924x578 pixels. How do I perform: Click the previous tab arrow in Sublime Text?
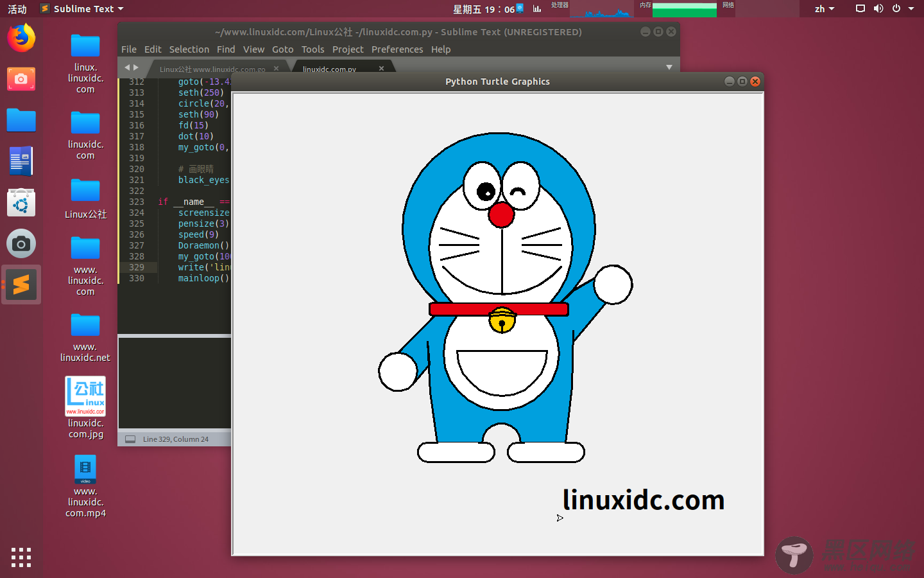coord(127,67)
